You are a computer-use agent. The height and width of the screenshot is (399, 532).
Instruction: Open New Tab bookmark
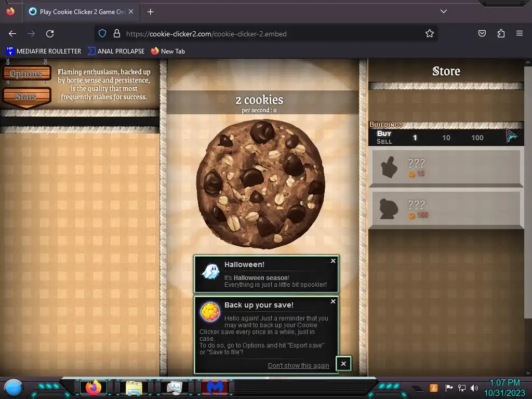coord(168,51)
